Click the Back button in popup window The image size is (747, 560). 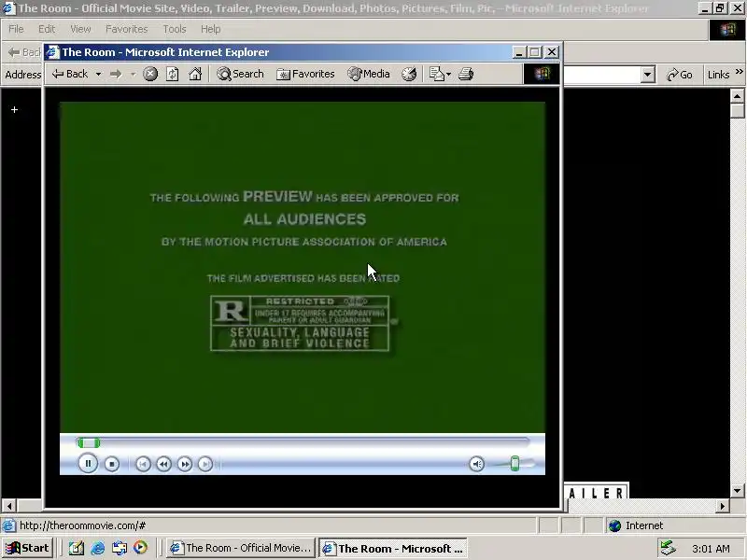[x=70, y=74]
